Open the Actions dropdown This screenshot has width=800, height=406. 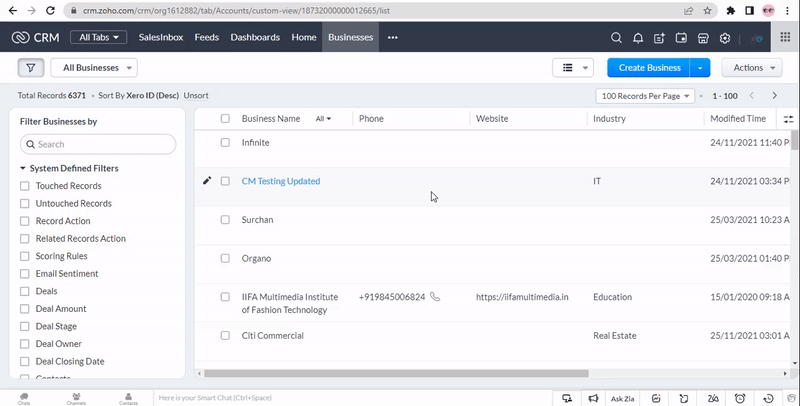(x=752, y=68)
